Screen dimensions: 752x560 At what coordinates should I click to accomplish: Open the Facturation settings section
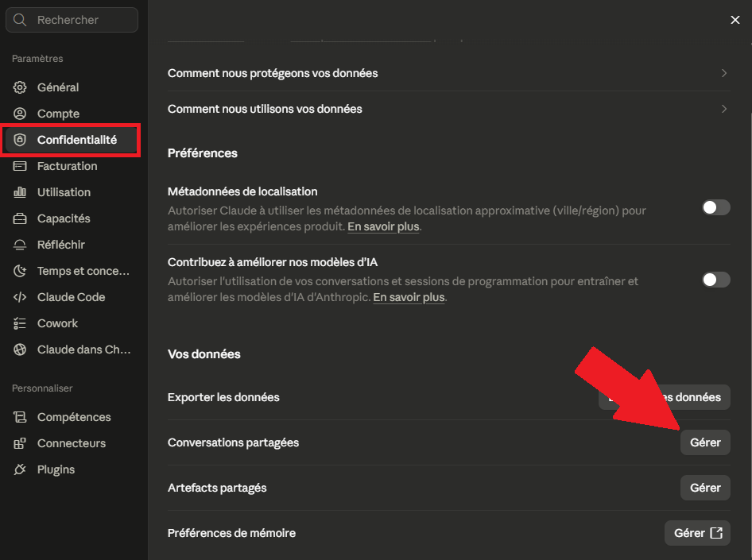[x=72, y=166]
